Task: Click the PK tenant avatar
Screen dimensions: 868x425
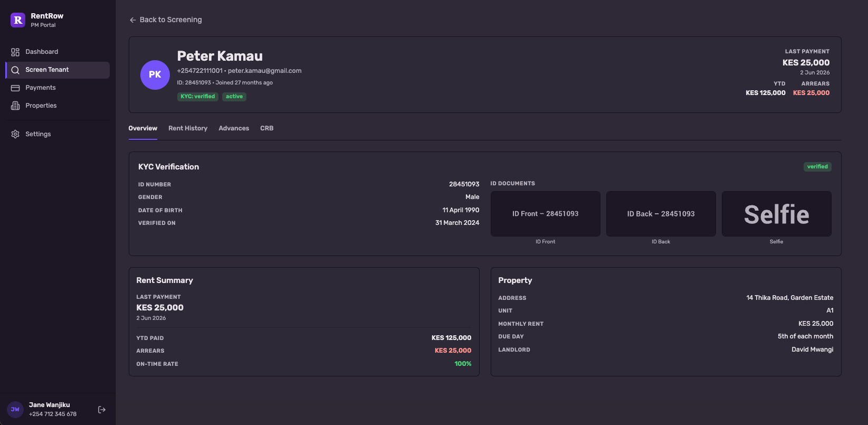Action: tap(155, 74)
